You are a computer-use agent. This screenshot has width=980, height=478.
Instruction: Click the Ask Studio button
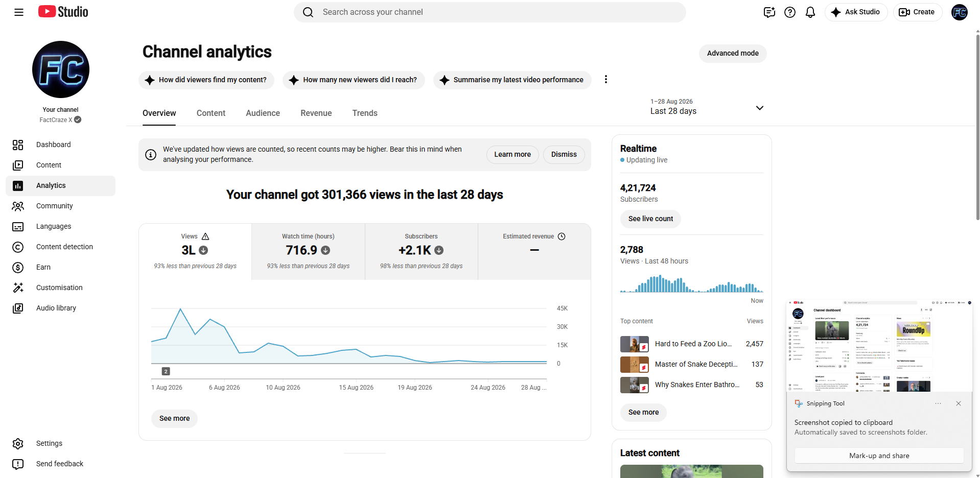(x=856, y=12)
